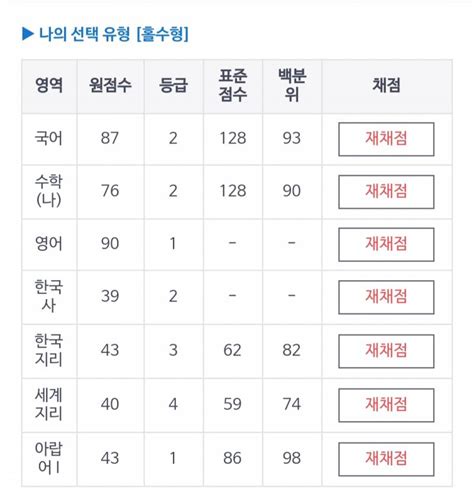Click the blue triangle before 나의 선택 유형

[28, 34]
